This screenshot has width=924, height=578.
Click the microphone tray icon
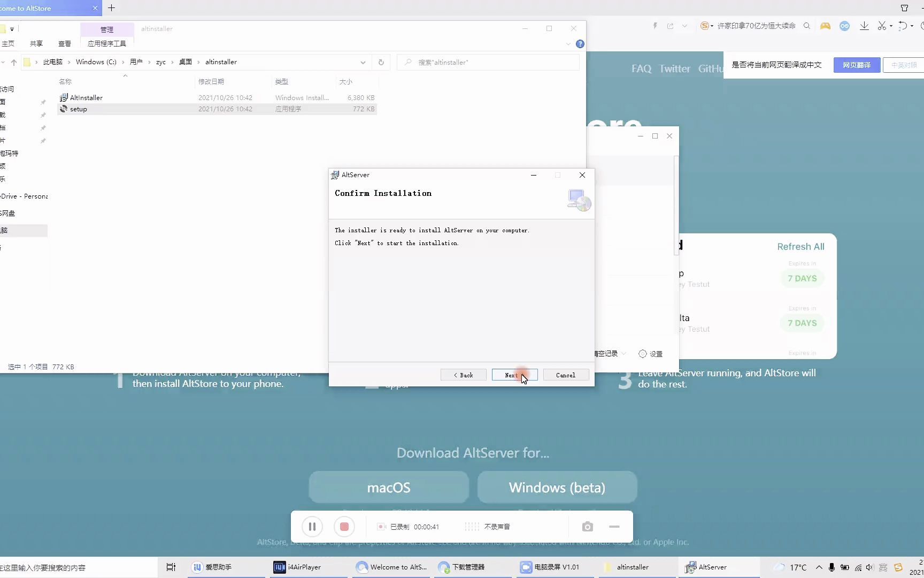click(x=831, y=567)
